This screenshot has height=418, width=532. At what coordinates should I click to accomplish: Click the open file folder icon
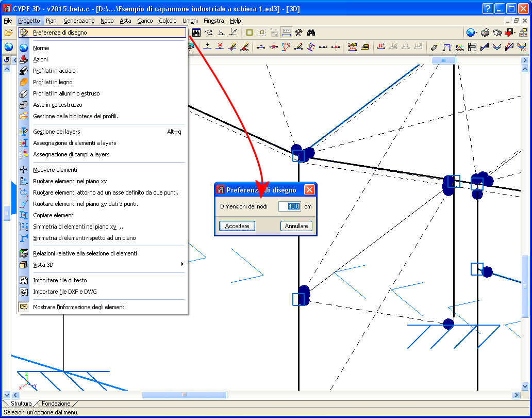[x=8, y=33]
